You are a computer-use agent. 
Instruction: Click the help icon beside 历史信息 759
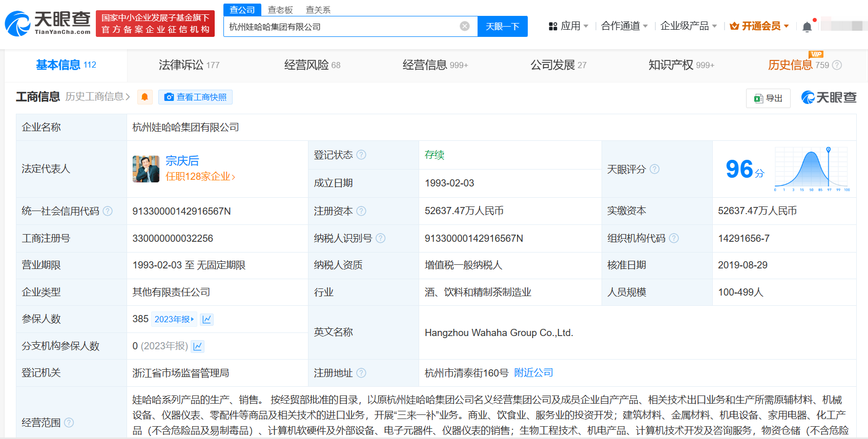(x=837, y=65)
